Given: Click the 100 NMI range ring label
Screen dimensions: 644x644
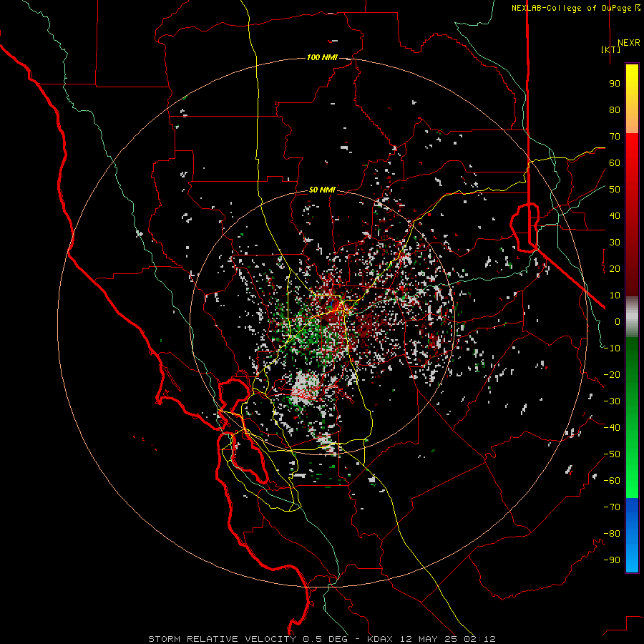Looking at the screenshot, I should point(322,57).
